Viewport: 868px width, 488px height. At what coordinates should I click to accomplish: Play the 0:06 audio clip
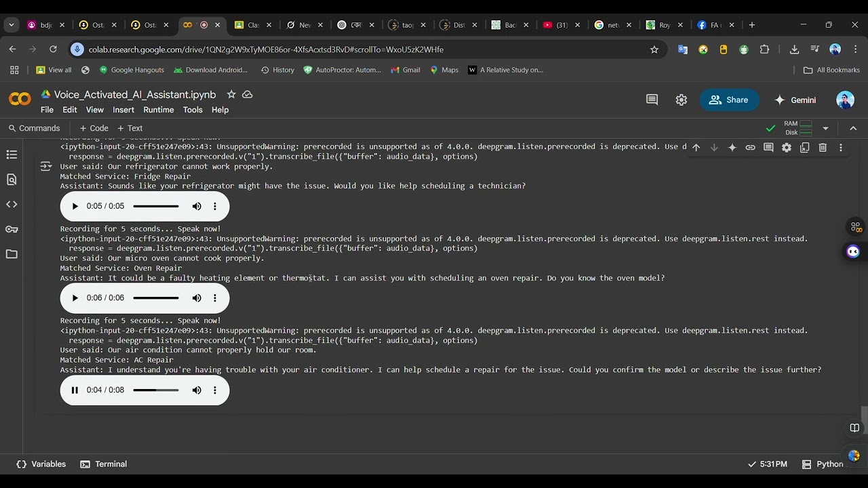tap(75, 298)
